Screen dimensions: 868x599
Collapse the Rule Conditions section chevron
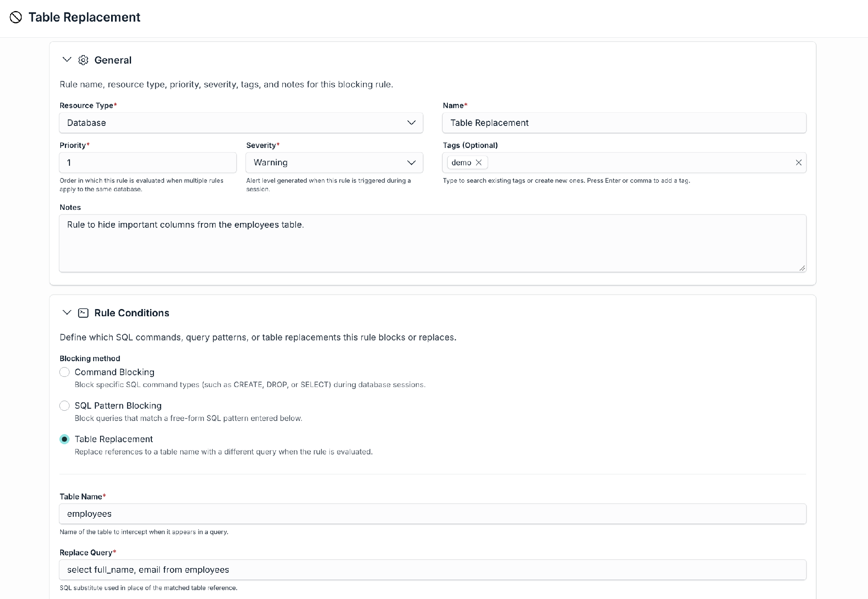[x=67, y=312]
